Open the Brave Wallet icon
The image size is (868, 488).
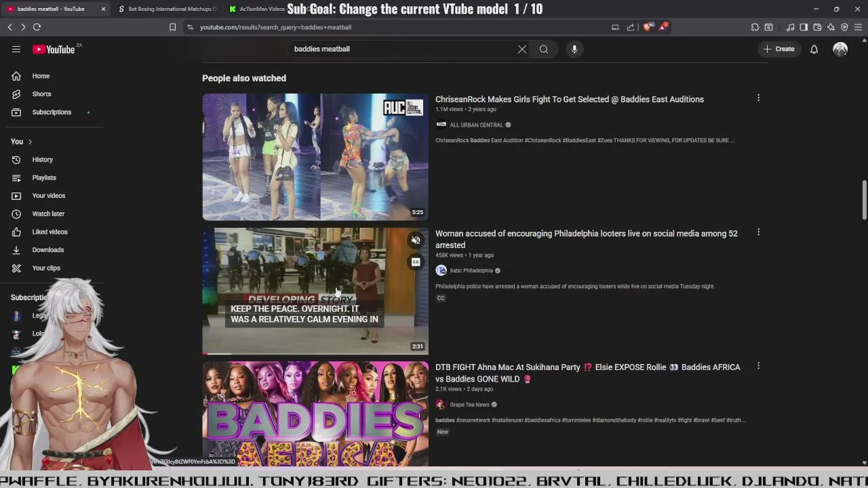click(817, 27)
